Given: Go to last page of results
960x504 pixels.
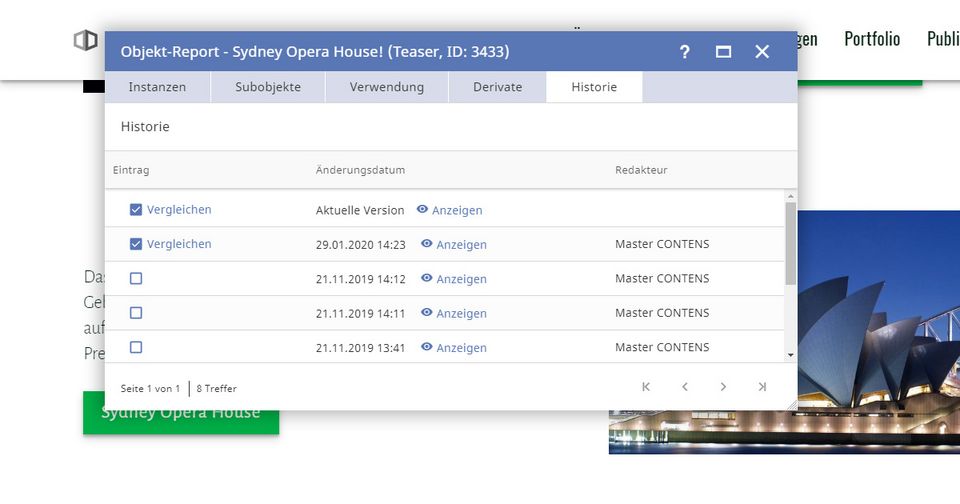Looking at the screenshot, I should [x=762, y=387].
